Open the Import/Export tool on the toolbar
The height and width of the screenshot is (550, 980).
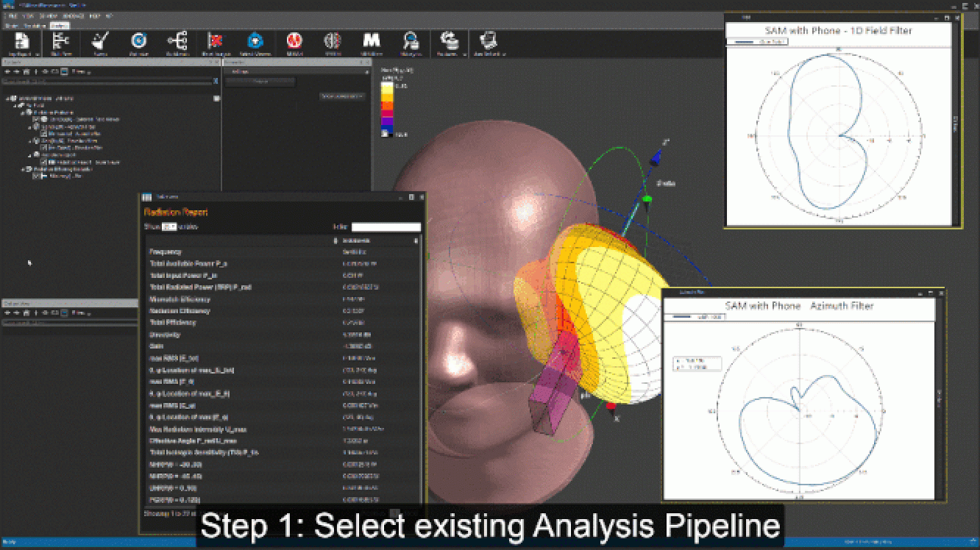point(21,40)
